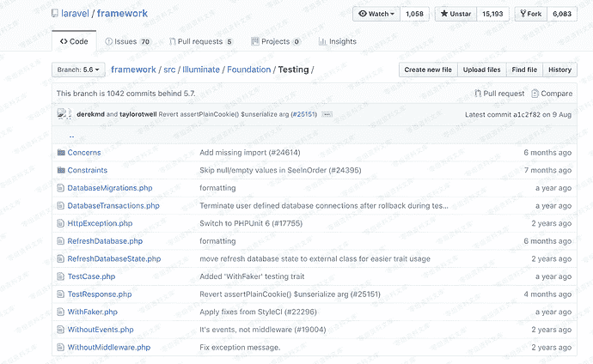Switch to the Insights tab
The width and height of the screenshot is (593, 364).
point(337,41)
